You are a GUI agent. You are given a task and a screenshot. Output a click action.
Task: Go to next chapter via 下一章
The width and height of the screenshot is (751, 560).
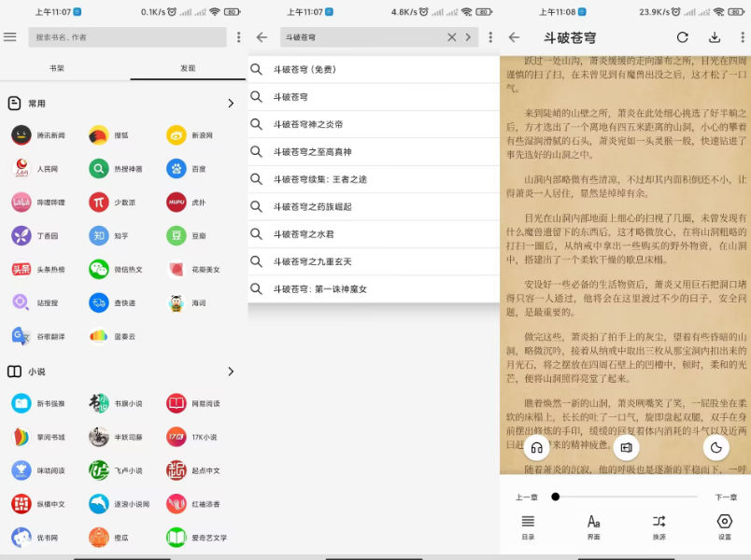tap(725, 497)
